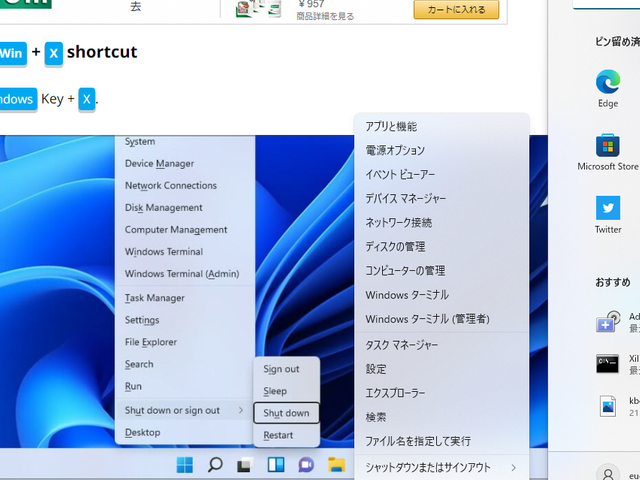The image size is (640, 480).
Task: Select デバイス マネージャー menu entry
Action: click(442, 198)
